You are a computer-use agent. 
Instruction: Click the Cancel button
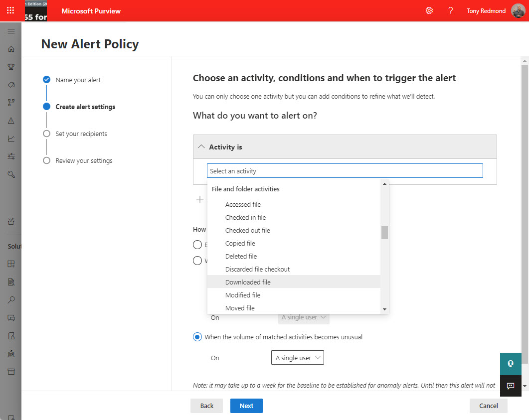click(488, 406)
